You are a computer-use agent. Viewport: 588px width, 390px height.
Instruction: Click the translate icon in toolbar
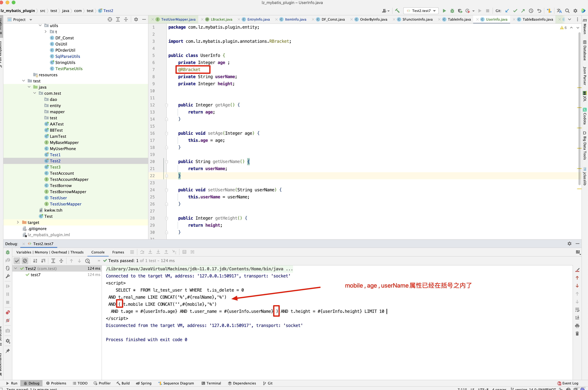pos(559,11)
